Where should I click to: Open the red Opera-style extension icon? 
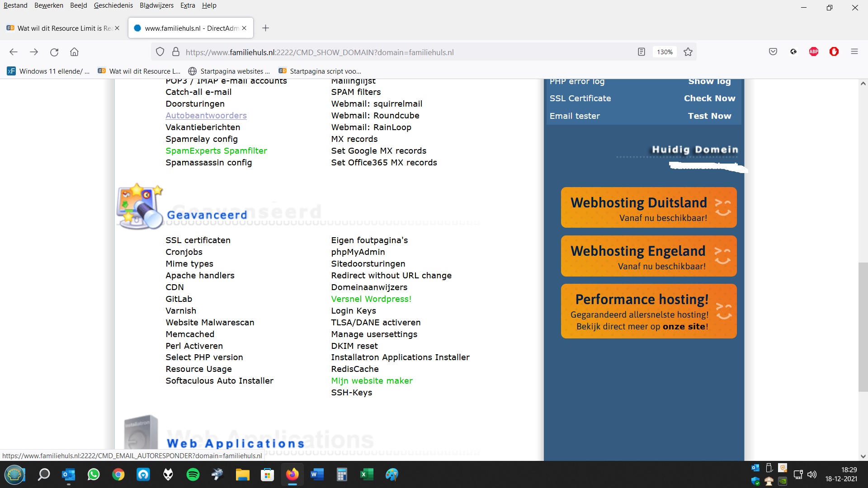(x=834, y=52)
